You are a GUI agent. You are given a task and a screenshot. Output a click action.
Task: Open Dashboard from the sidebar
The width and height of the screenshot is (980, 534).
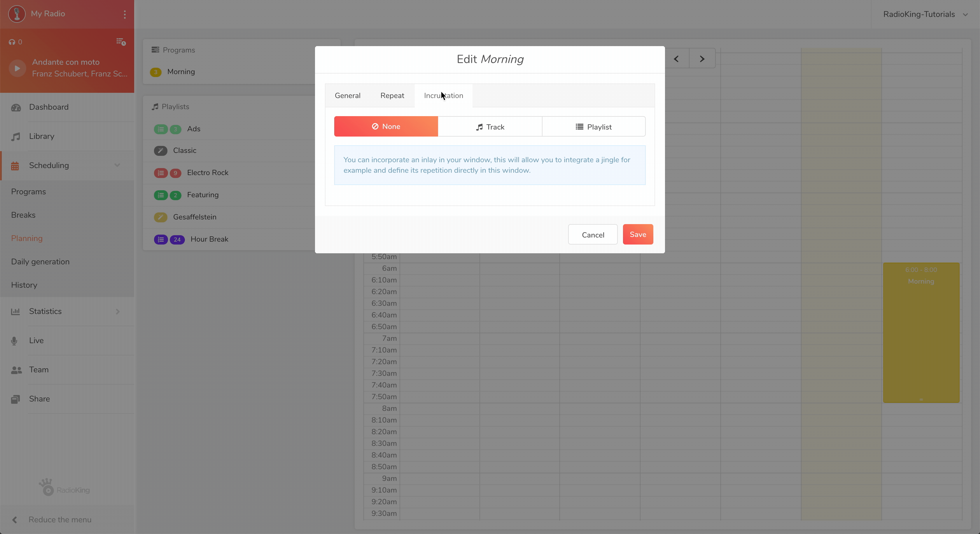click(x=49, y=107)
